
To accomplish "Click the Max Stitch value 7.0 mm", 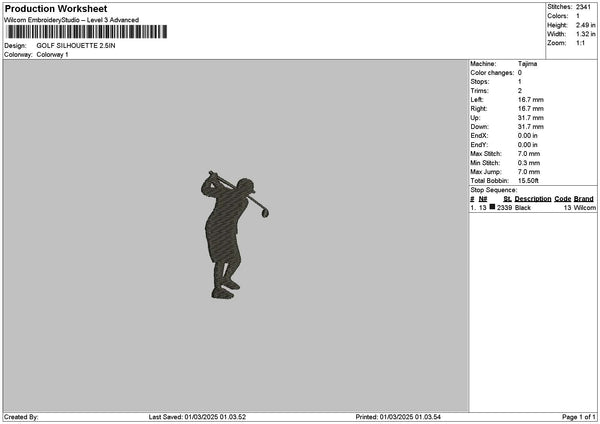I will click(529, 154).
